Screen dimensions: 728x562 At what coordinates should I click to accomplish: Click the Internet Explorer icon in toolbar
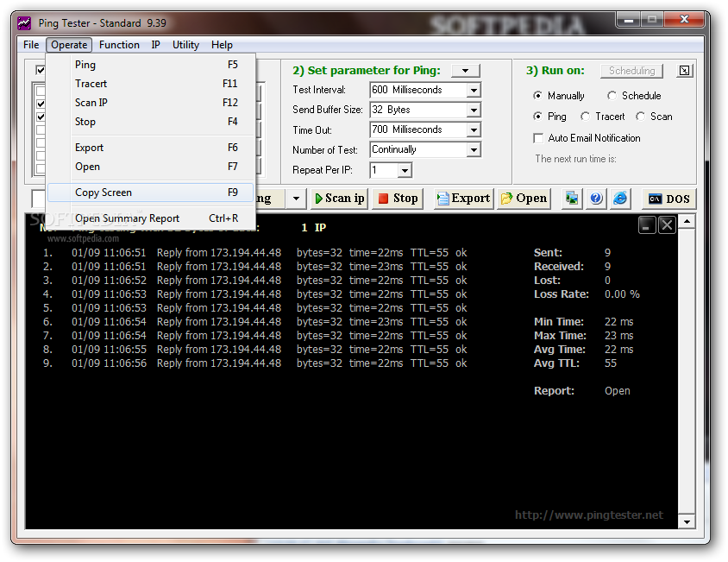click(x=620, y=199)
